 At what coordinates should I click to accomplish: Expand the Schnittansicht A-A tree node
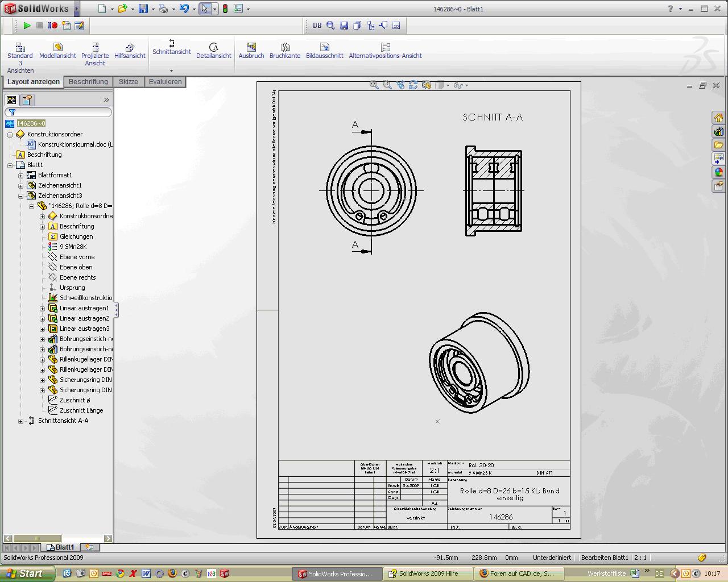click(x=21, y=421)
